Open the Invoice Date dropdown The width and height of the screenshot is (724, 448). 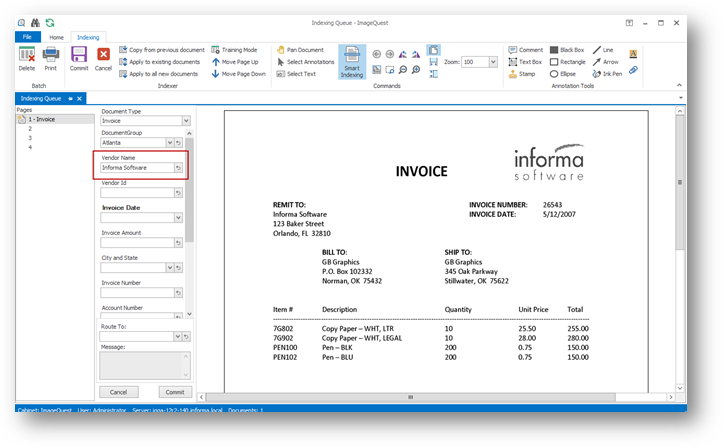click(x=178, y=218)
